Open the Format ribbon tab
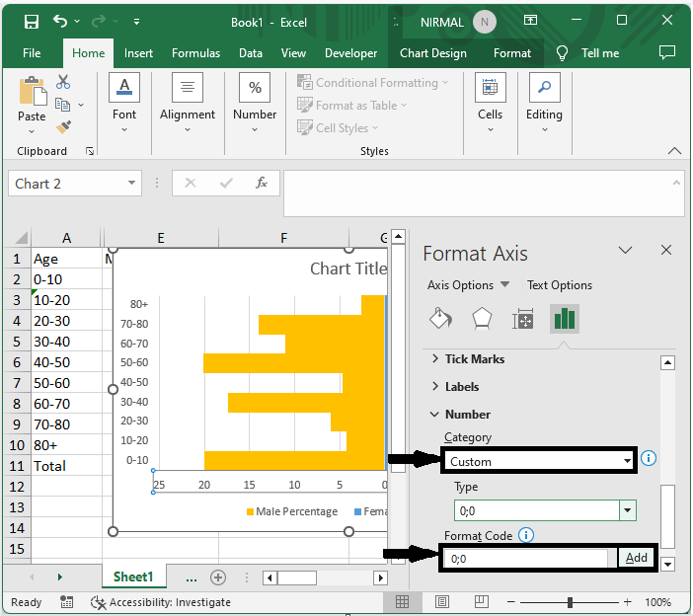The height and width of the screenshot is (616, 693). tap(512, 53)
